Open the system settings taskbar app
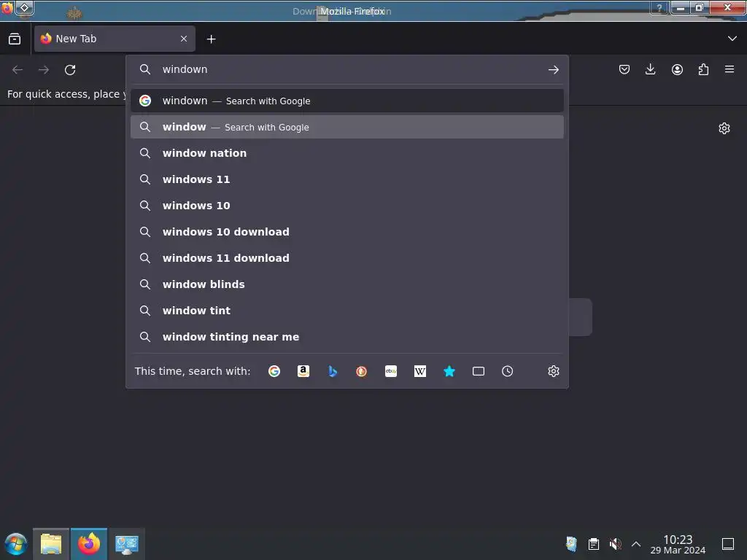 (127, 544)
